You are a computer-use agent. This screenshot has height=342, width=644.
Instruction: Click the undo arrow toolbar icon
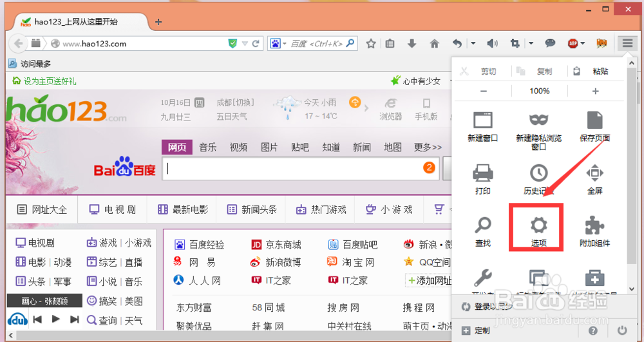(x=457, y=43)
